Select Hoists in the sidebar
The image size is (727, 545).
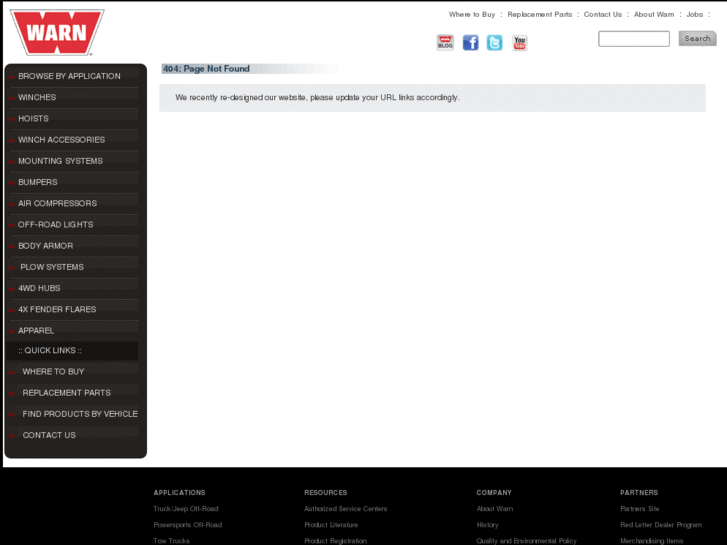(33, 119)
